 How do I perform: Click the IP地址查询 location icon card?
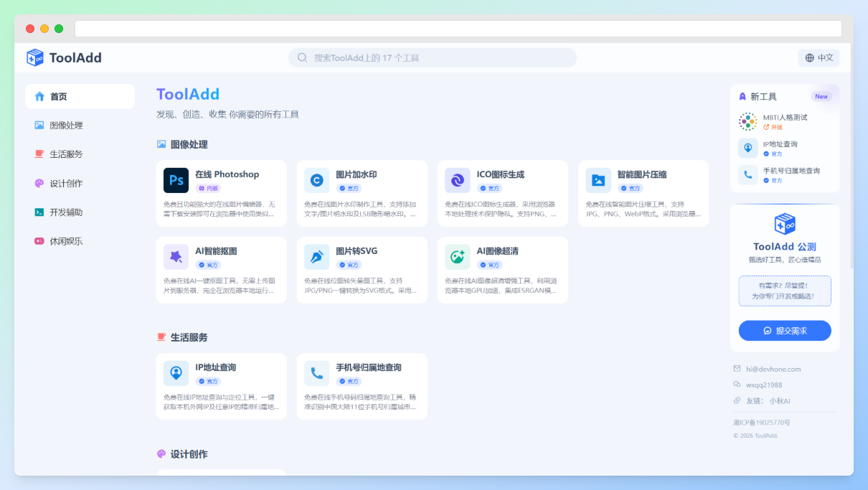pyautogui.click(x=176, y=373)
